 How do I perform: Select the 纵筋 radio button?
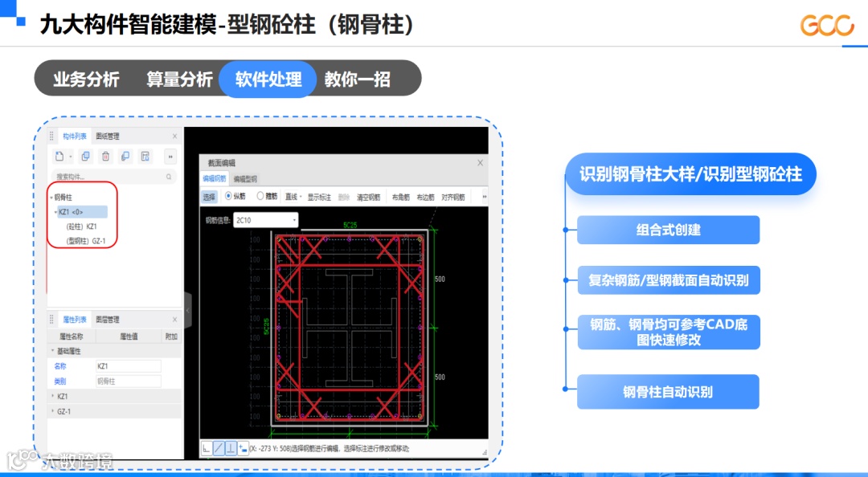click(228, 196)
